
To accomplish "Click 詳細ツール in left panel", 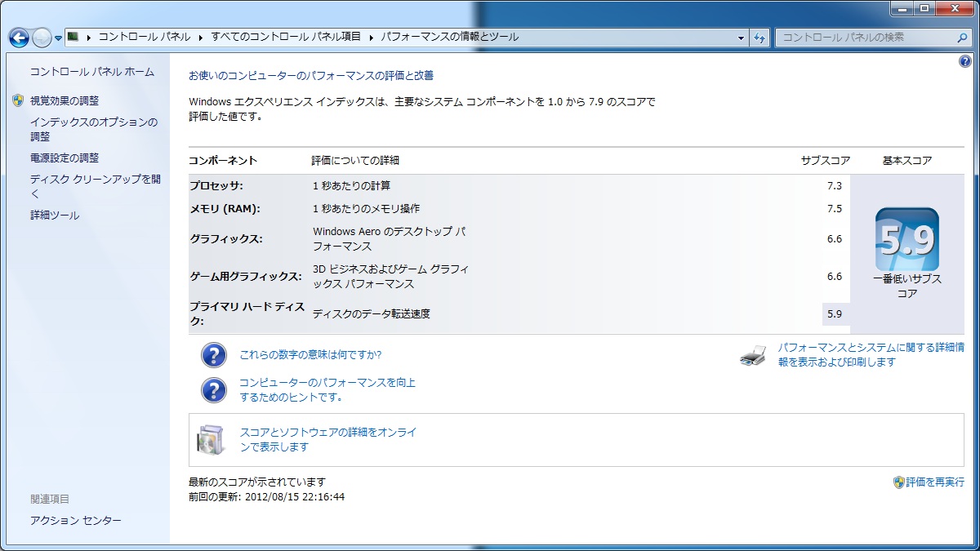I will [x=55, y=216].
